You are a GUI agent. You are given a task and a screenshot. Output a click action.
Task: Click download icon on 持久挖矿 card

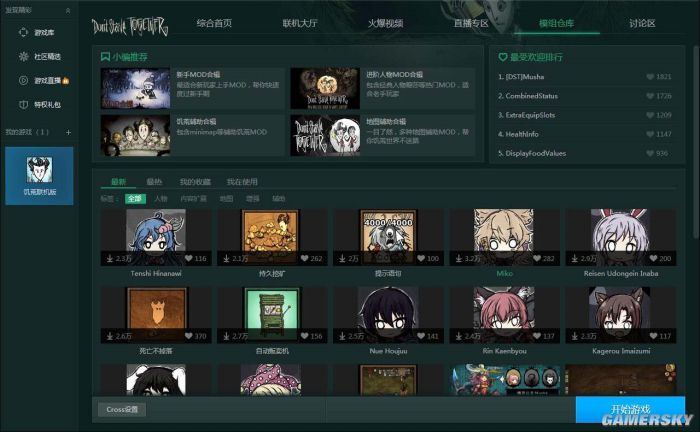tap(226, 258)
